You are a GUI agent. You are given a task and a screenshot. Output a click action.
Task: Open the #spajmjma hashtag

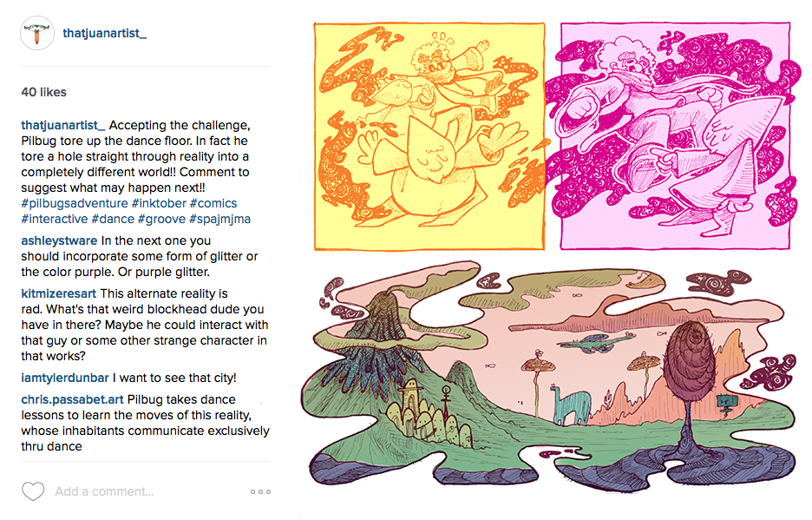point(220,219)
